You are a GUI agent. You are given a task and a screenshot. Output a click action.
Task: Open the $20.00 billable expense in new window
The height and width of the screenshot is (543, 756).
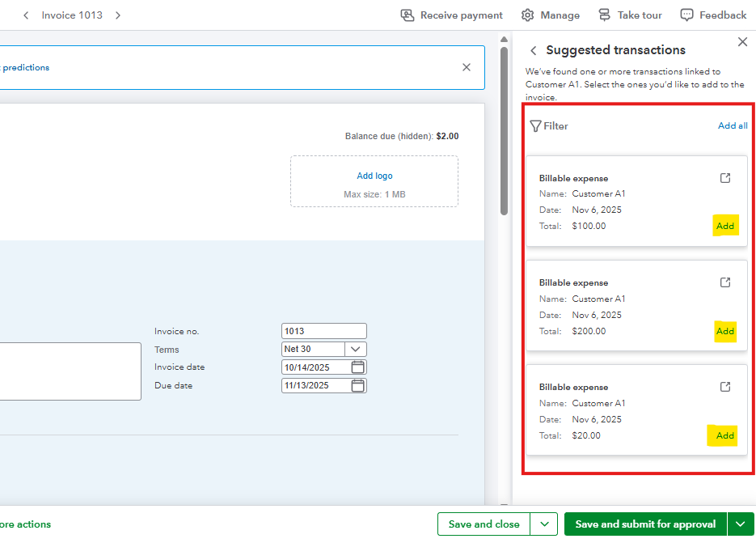coord(725,387)
